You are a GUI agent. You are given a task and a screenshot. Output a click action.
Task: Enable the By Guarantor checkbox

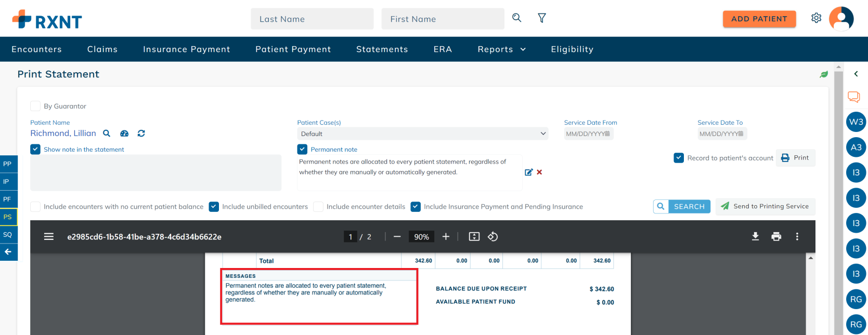click(x=35, y=106)
